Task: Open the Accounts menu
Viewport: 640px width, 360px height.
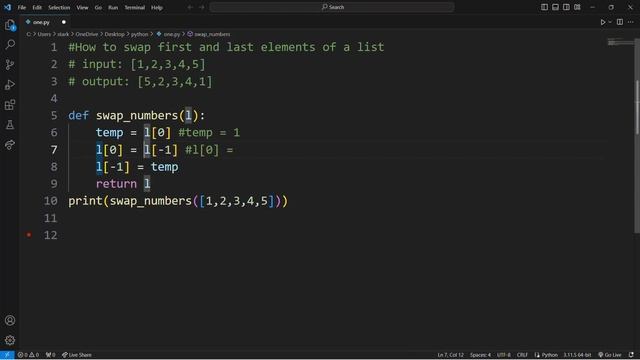Action: click(x=10, y=320)
